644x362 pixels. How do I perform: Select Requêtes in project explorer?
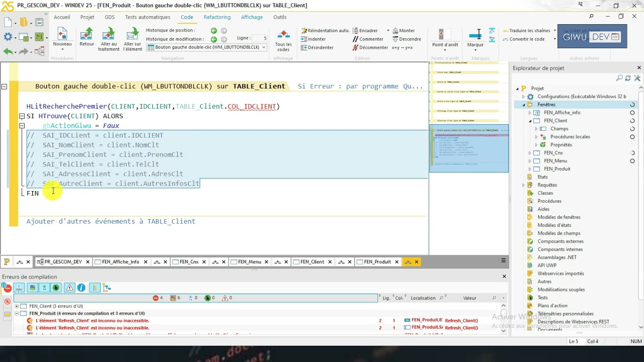(547, 185)
